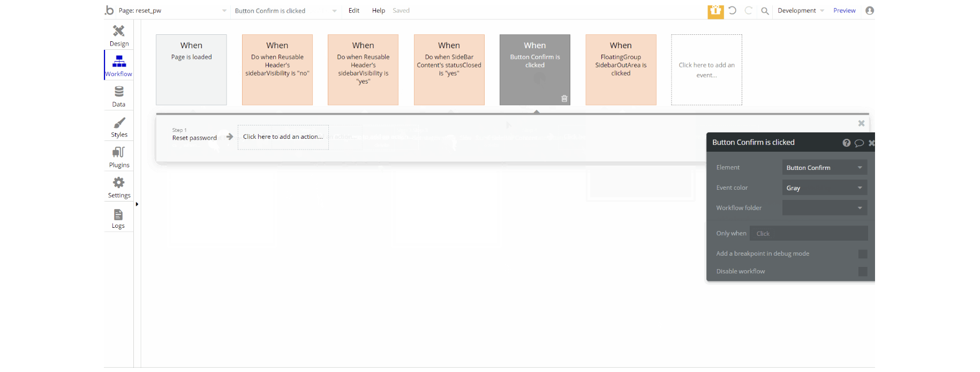The height and width of the screenshot is (372, 980).
Task: Open the Styles tab
Action: coord(119,127)
